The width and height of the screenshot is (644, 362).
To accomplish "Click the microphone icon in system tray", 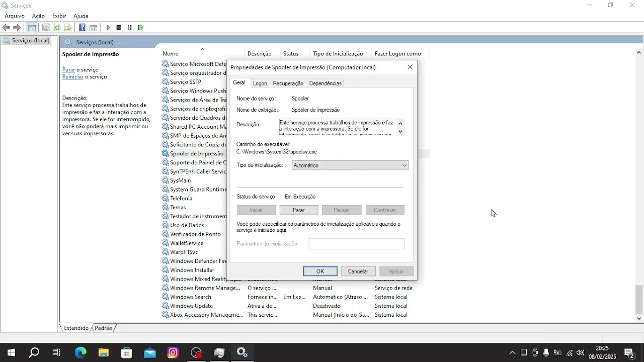I will click(x=546, y=353).
